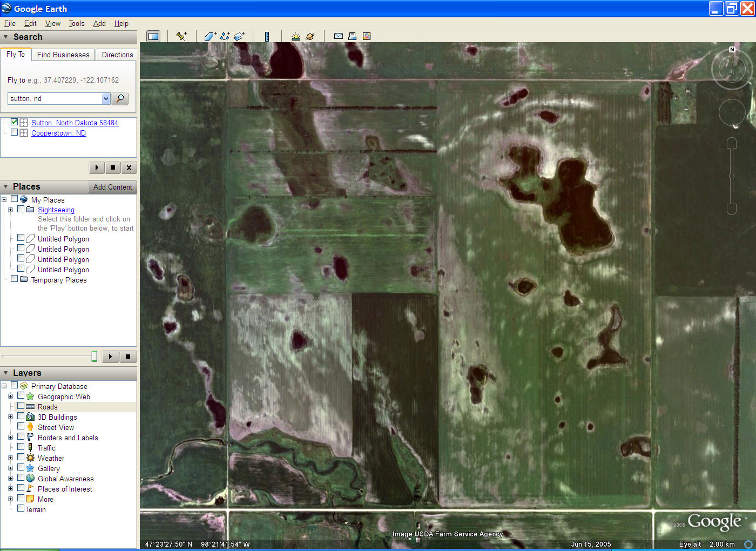Viewport: 756px width, 551px height.
Task: Click the Street View layer icon
Action: click(30, 427)
